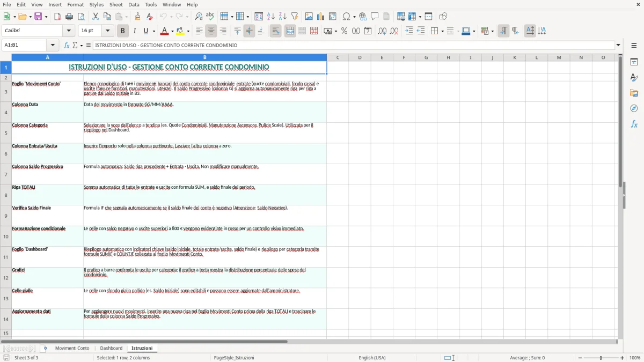The width and height of the screenshot is (644, 362).
Task: Open Find and Replace icon
Action: point(199,17)
